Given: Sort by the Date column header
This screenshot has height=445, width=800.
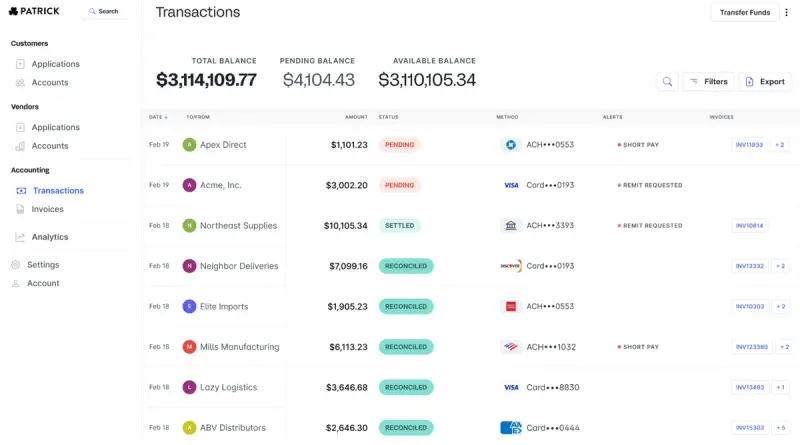Looking at the screenshot, I should click(x=158, y=117).
